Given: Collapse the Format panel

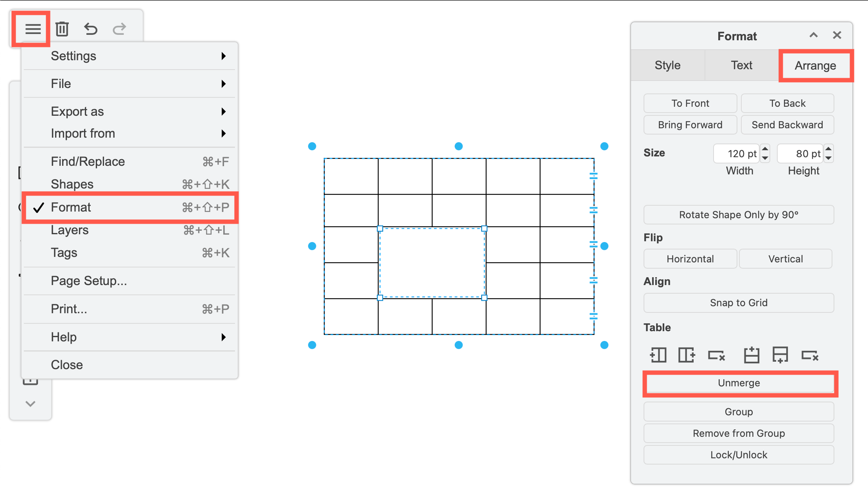Looking at the screenshot, I should point(814,35).
